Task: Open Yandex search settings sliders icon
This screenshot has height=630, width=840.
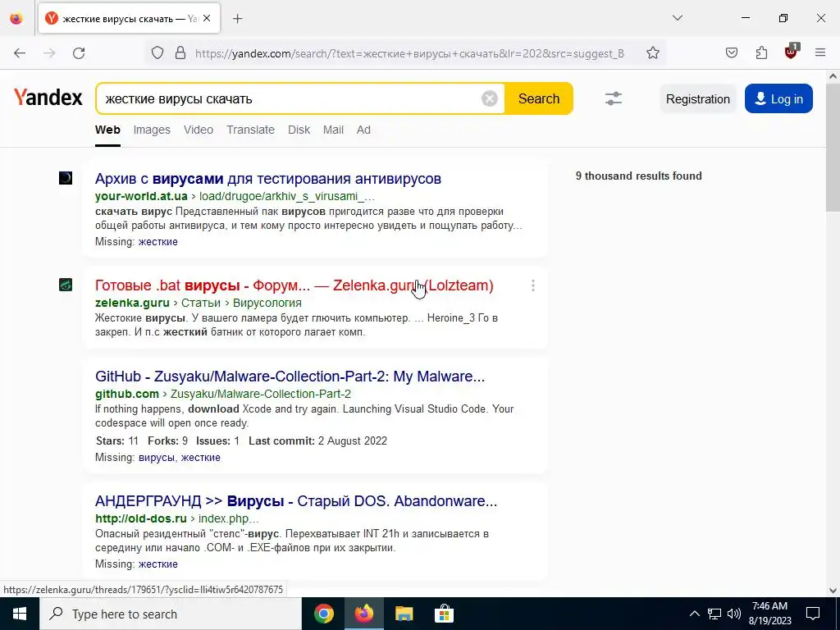Action: coord(614,98)
